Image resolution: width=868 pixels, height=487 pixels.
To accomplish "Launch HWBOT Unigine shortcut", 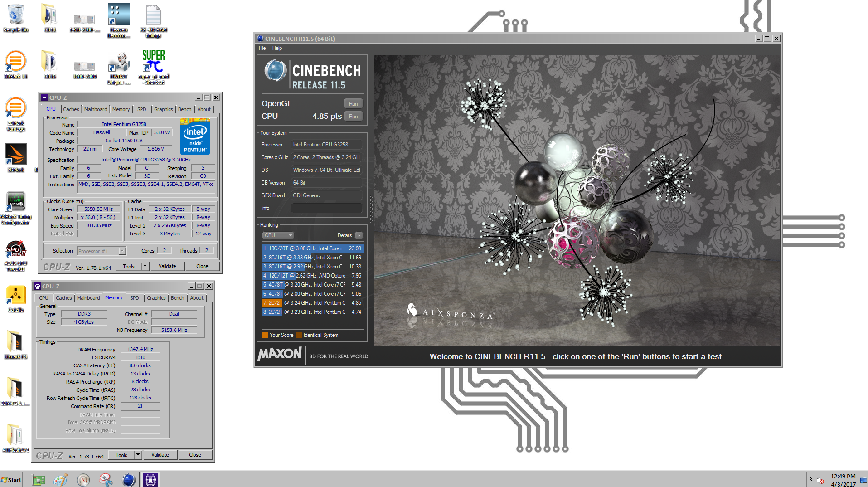I will coord(119,68).
